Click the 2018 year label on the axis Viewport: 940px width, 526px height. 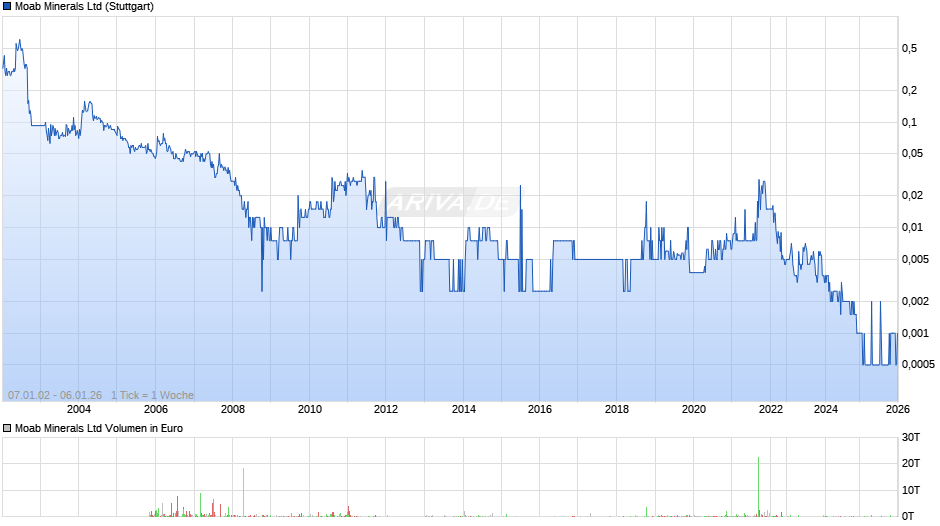click(617, 409)
